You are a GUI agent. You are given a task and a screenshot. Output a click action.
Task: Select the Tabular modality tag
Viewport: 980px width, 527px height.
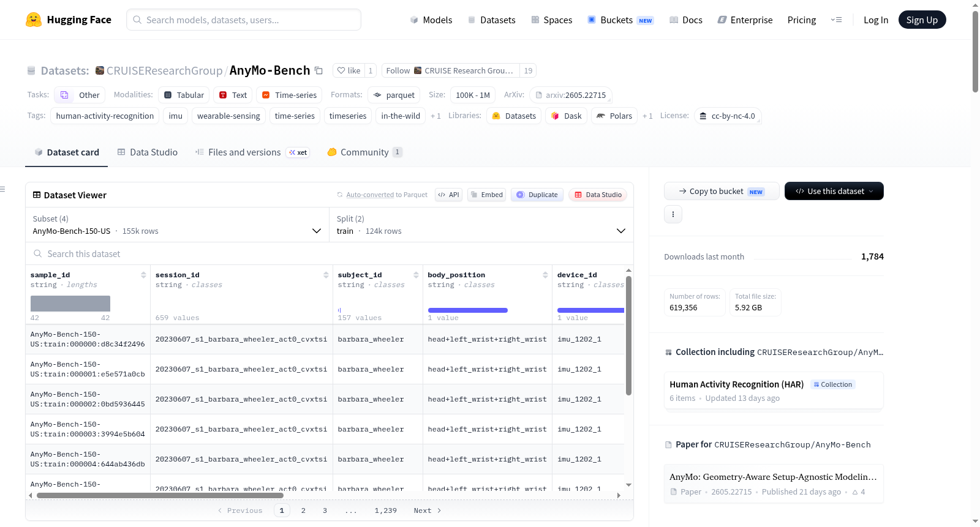184,95
